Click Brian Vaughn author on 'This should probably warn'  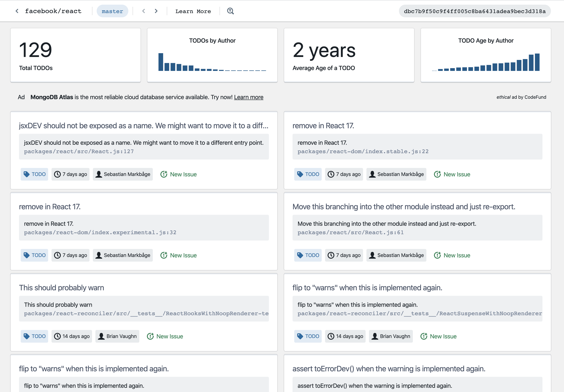[117, 336]
